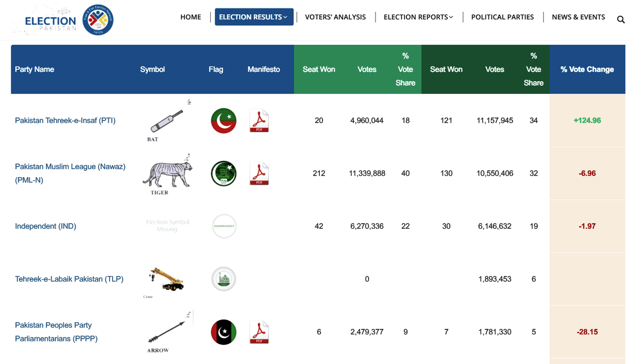This screenshot has height=364, width=630.
Task: Click the PML-N -6.96 vote change value
Action: pos(588,173)
